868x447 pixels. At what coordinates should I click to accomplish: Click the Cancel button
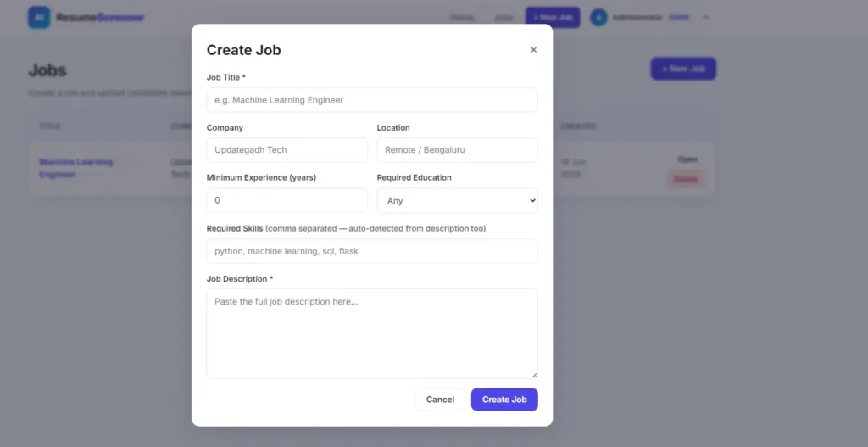click(440, 400)
